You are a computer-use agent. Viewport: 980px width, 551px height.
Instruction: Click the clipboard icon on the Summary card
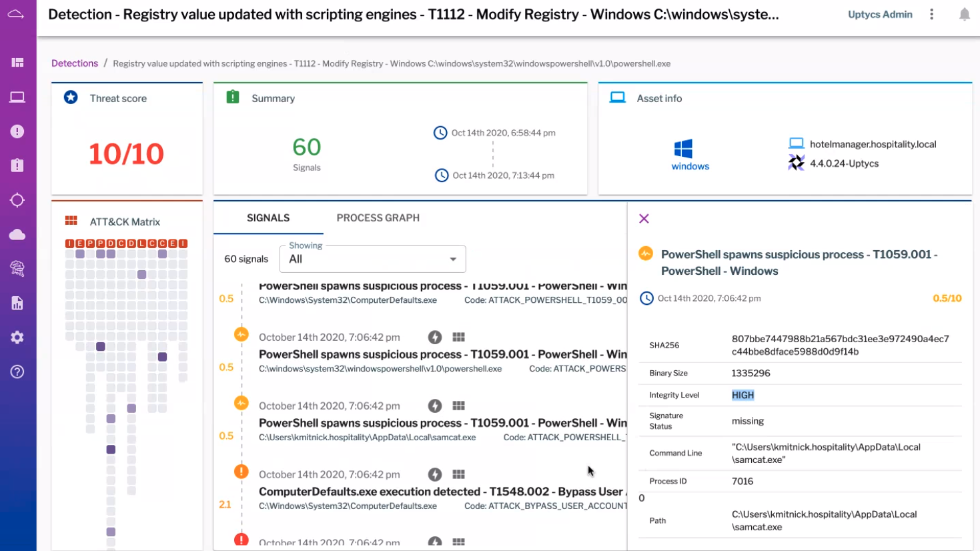(x=233, y=97)
